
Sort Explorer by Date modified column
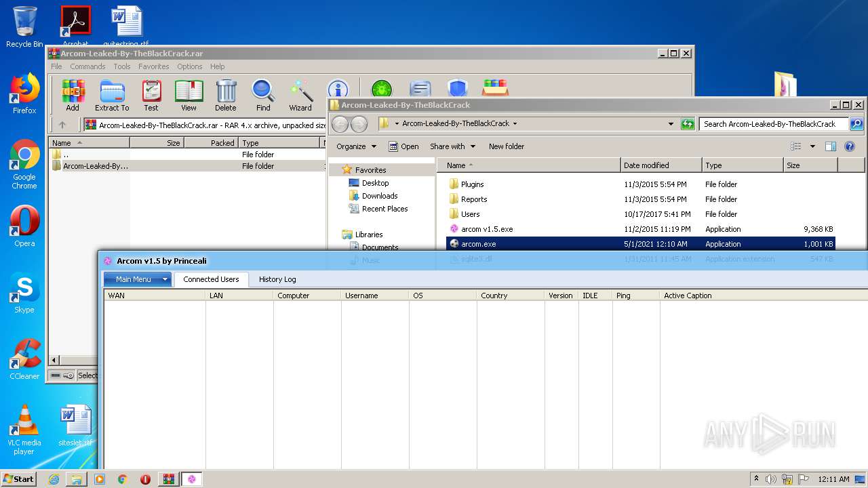click(661, 165)
